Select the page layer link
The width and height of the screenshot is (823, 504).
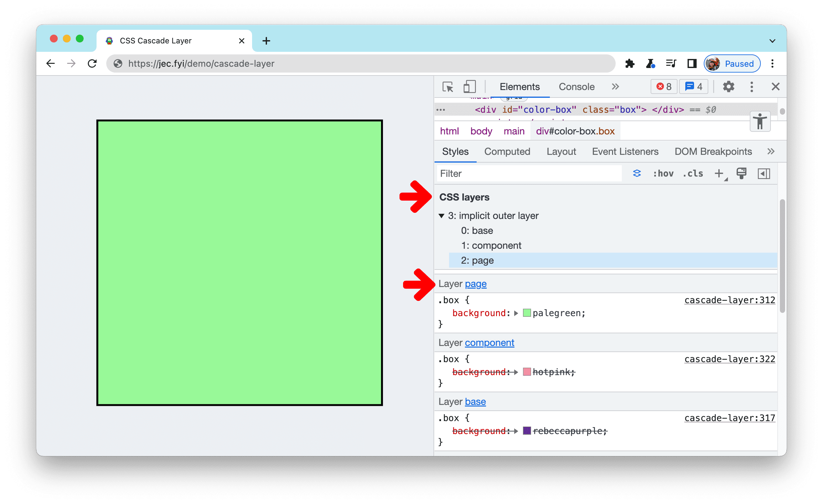pyautogui.click(x=477, y=284)
